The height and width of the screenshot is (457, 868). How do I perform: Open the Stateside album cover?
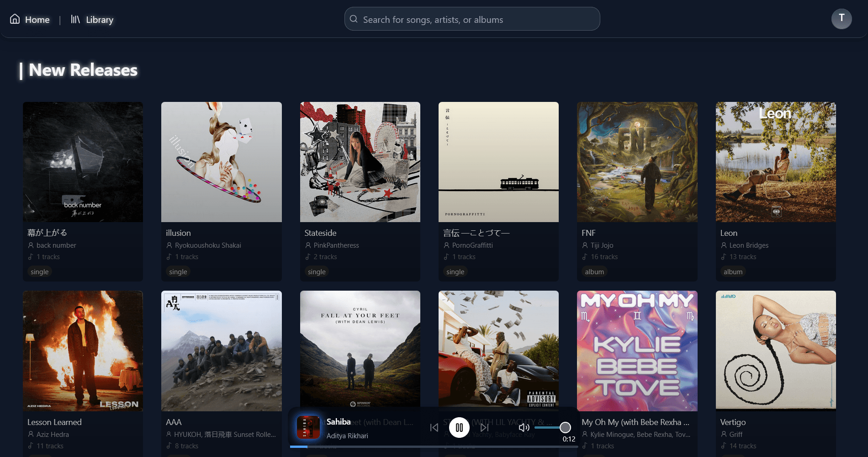tap(360, 162)
